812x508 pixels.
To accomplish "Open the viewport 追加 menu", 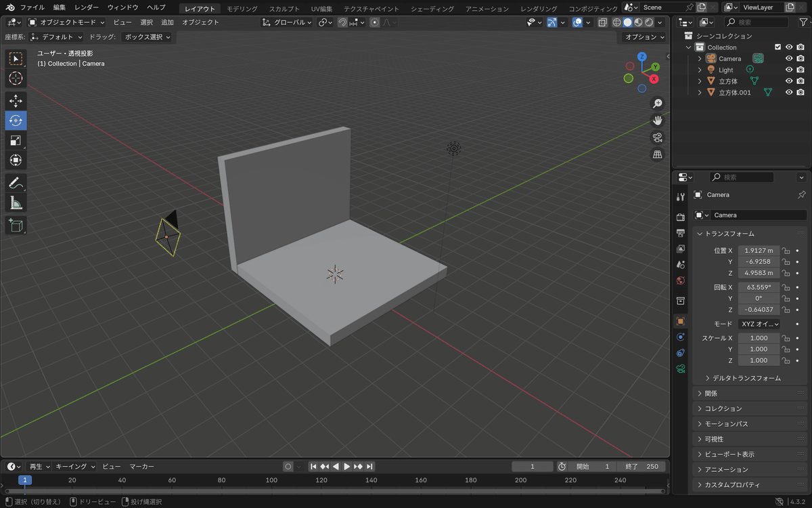I will pos(167,22).
